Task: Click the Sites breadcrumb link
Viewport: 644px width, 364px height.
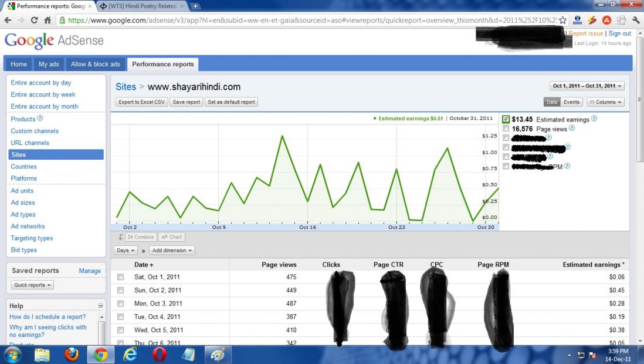Action: point(126,87)
